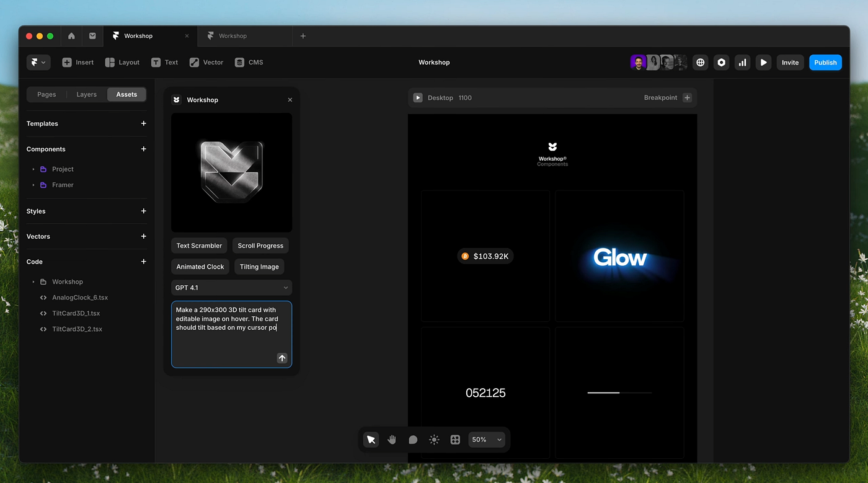Add a new Component with plus

(x=143, y=149)
